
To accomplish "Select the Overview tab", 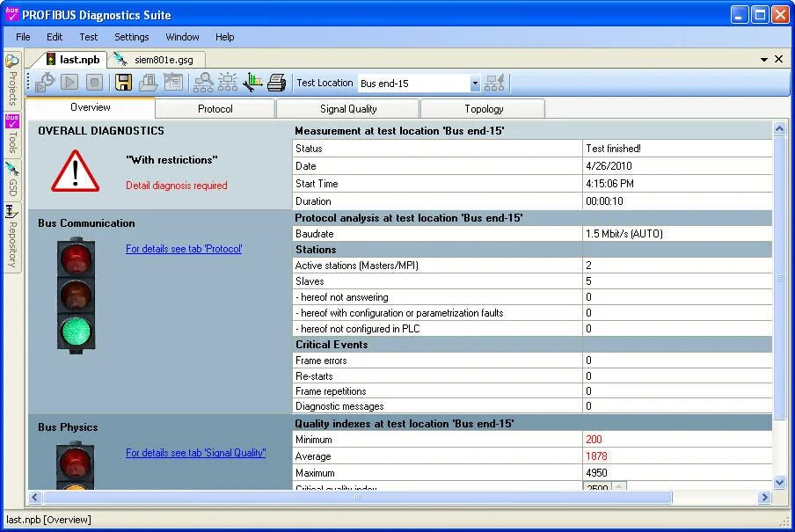I will (91, 107).
